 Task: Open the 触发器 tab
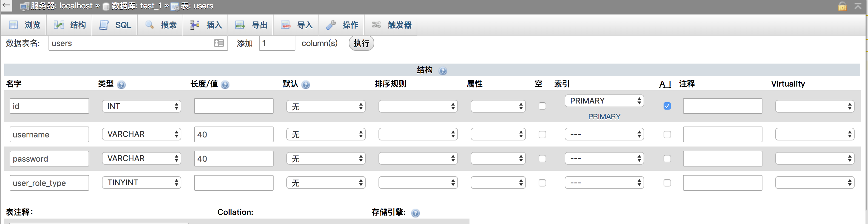coord(391,25)
